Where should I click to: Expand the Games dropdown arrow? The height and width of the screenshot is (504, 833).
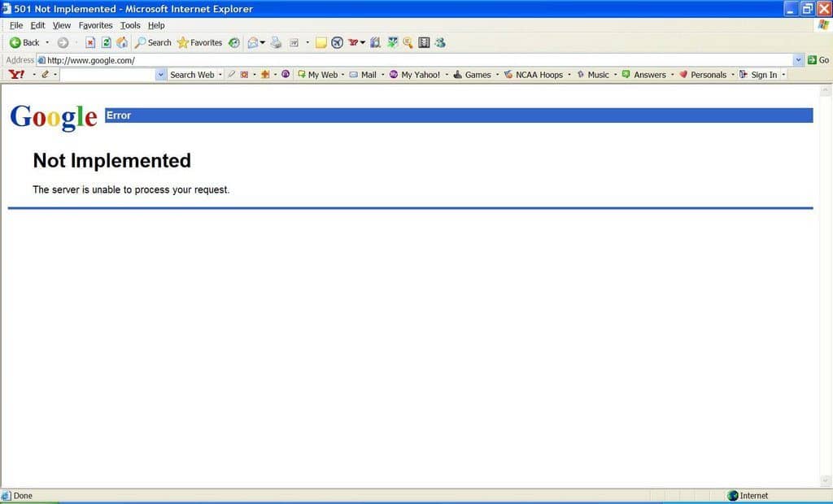click(x=497, y=74)
